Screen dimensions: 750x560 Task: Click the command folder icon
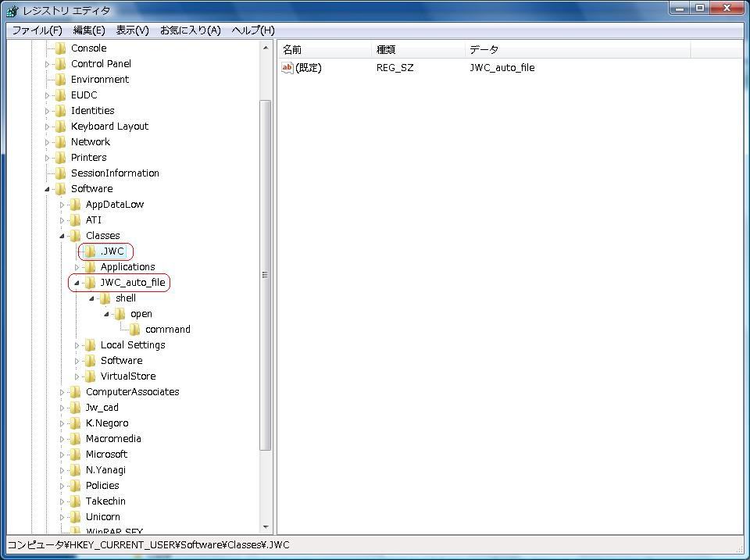coord(135,330)
